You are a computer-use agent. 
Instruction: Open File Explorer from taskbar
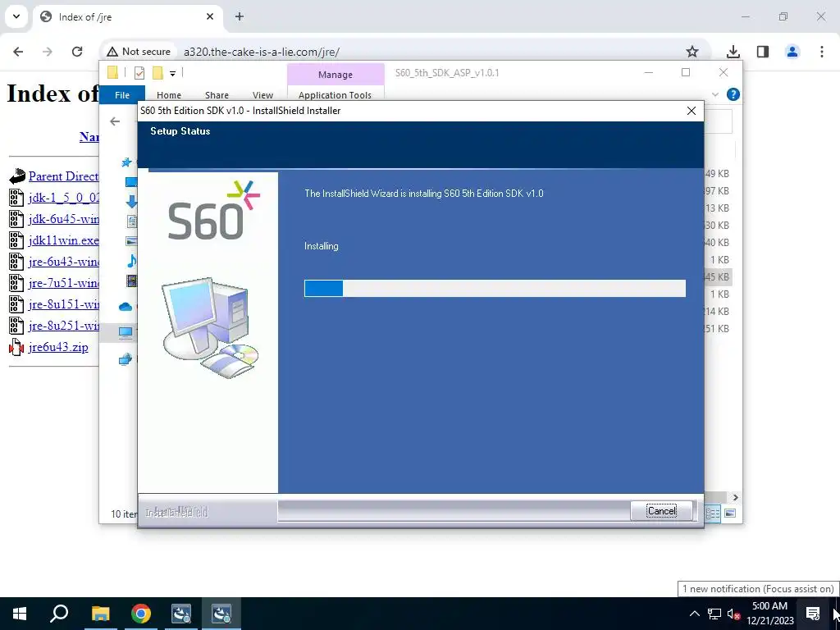[x=100, y=614]
